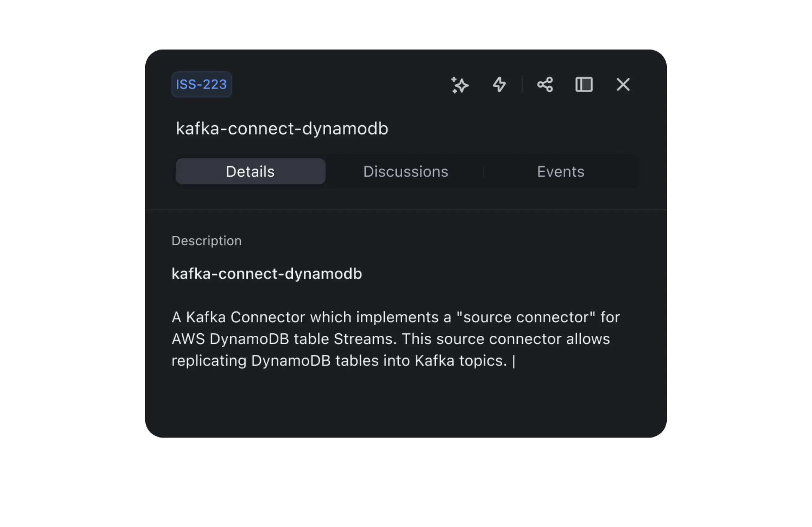Click the AI sparkle assist icon
The height and width of the screenshot is (527, 812).
pos(460,84)
